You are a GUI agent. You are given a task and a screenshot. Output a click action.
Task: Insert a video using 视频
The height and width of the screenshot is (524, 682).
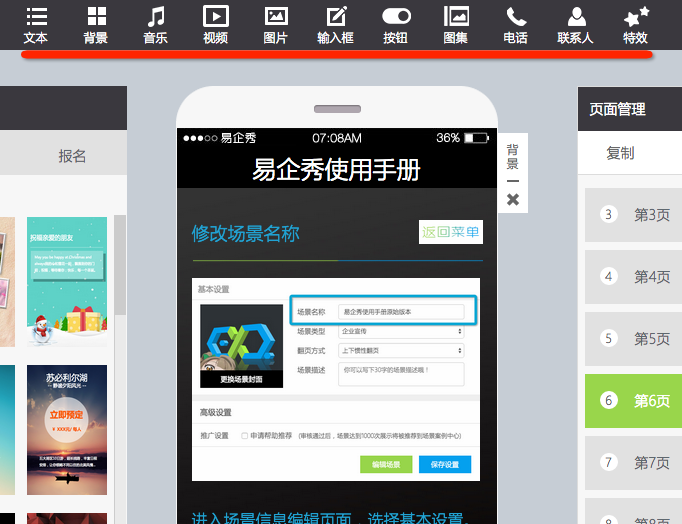[216, 25]
